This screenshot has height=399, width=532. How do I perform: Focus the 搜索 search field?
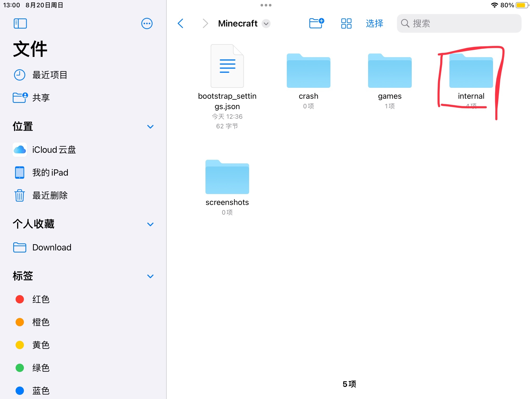pos(459,23)
